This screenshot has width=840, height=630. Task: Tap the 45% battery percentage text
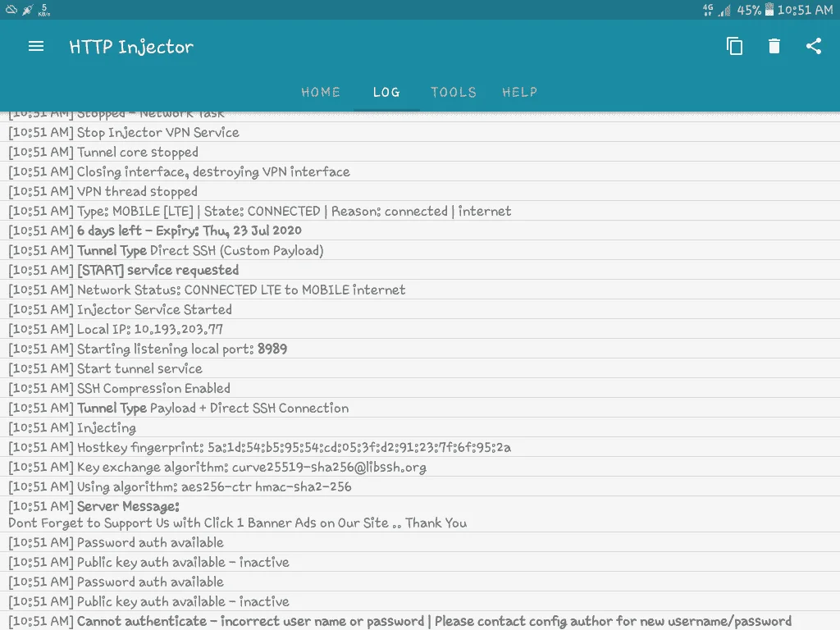[x=749, y=10]
